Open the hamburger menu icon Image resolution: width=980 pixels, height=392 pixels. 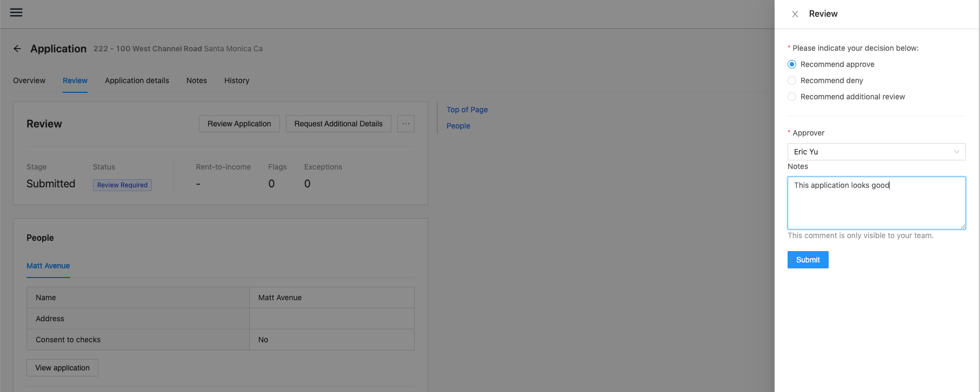16,12
